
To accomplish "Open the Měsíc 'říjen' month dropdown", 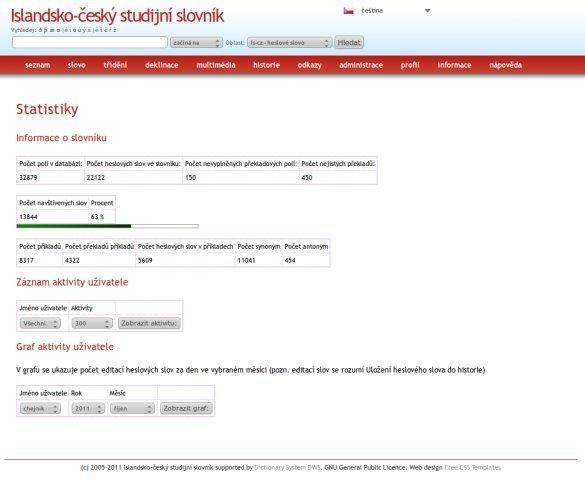I will click(132, 408).
